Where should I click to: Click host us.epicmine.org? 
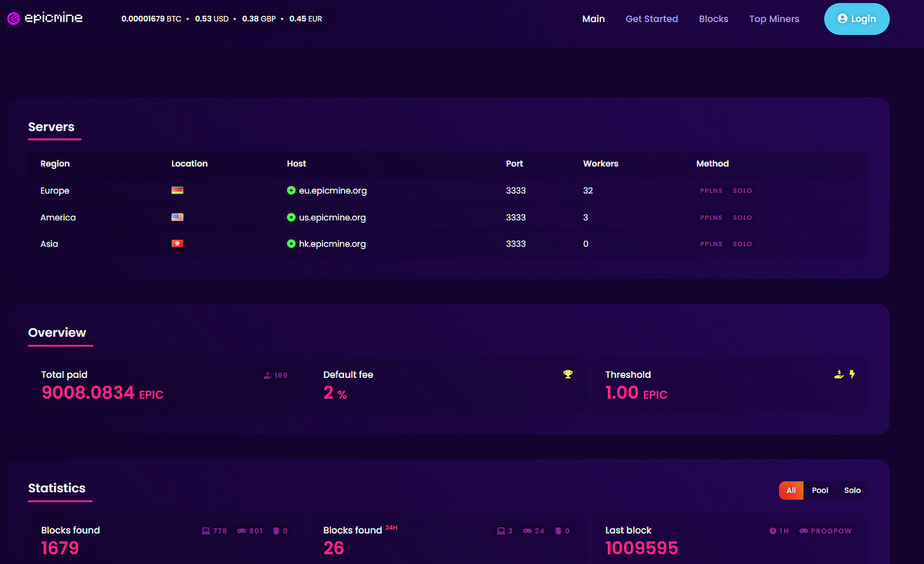333,217
